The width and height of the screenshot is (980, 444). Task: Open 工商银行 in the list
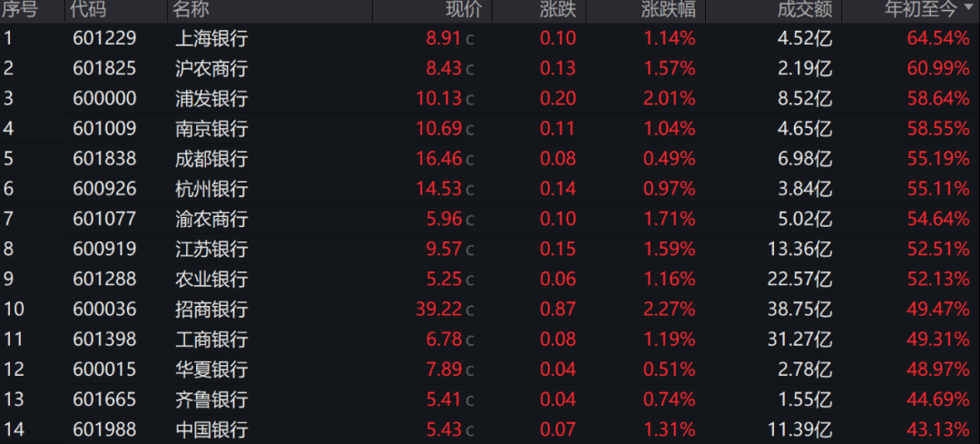(211, 340)
